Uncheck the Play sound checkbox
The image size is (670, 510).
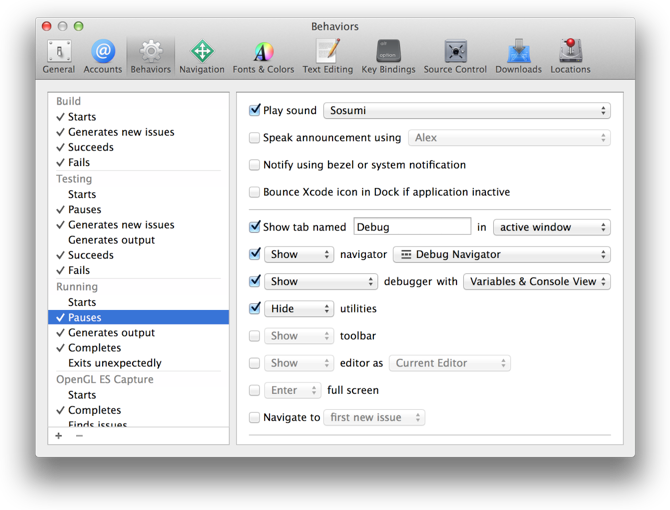point(255,110)
